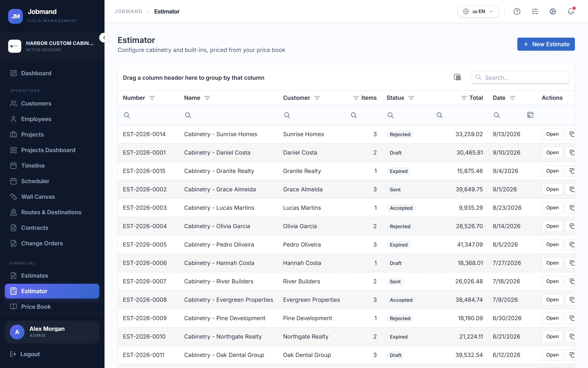Duplicate estimate EST-2026-0002 with copy icon
This screenshot has height=368, width=588.
(570, 189)
